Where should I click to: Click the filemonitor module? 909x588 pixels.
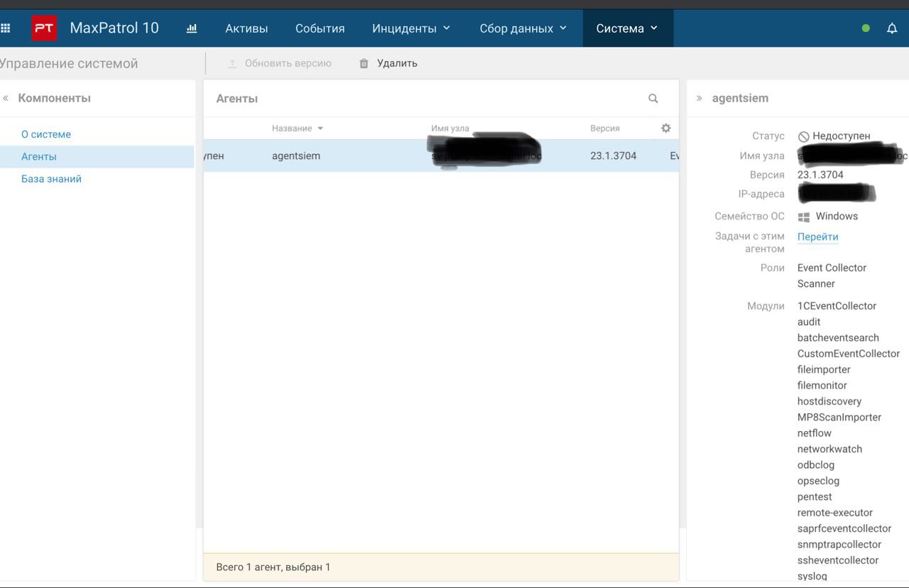(x=822, y=386)
